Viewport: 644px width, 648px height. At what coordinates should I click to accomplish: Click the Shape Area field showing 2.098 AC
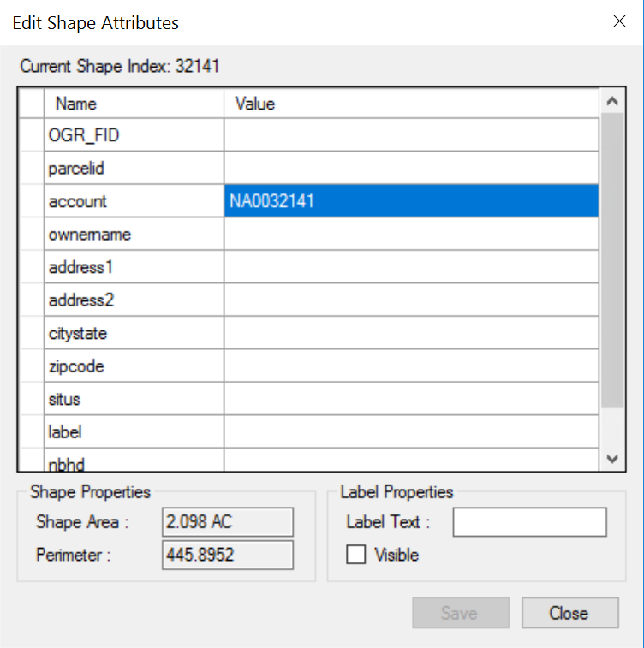pos(227,521)
